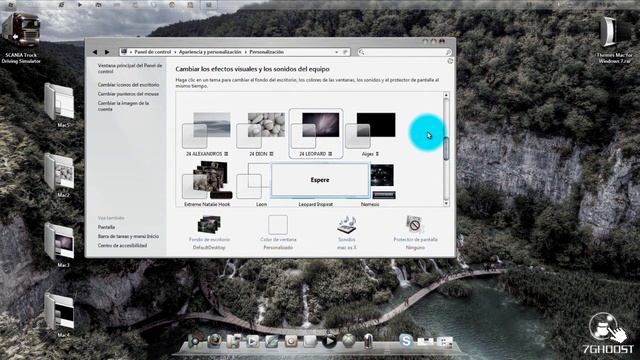Pick the Extreme Natalie Hook theme
Screen dimensions: 640x360
[x=207, y=180]
